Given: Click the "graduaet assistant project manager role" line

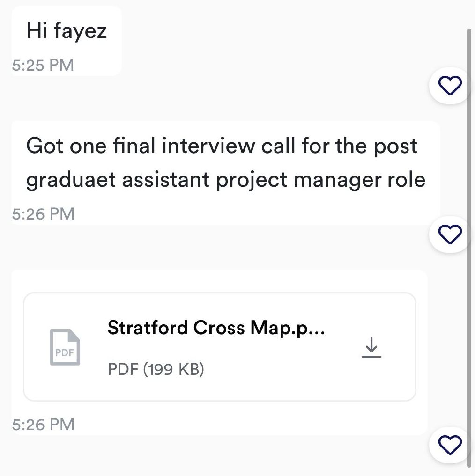Looking at the screenshot, I should point(225,180).
